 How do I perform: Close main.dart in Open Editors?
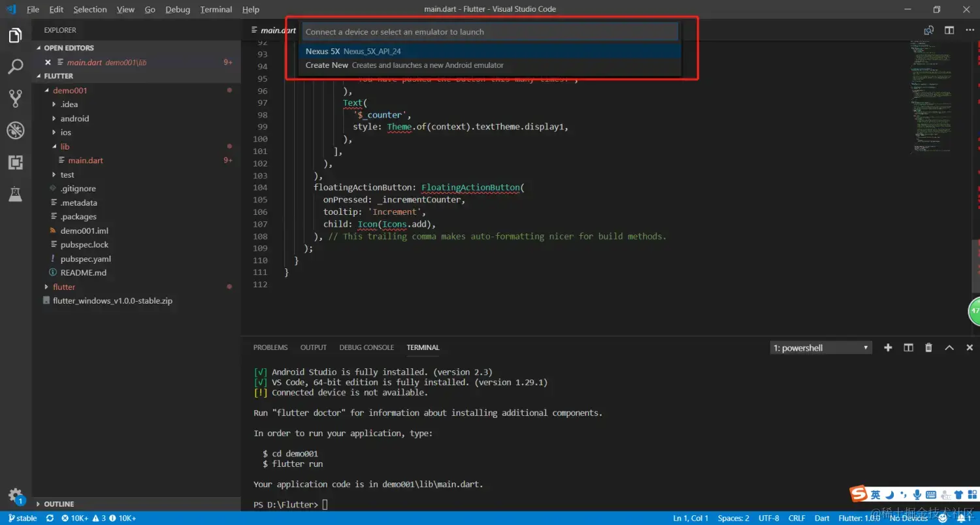coord(48,62)
